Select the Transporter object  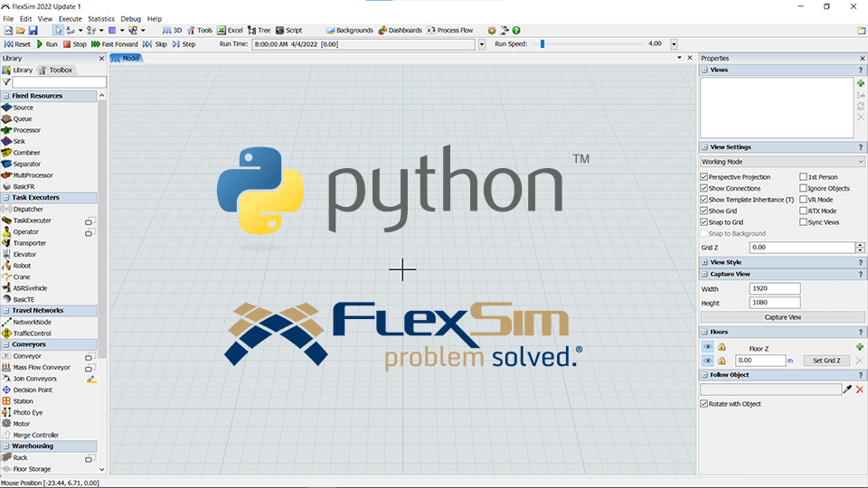pyautogui.click(x=24, y=243)
